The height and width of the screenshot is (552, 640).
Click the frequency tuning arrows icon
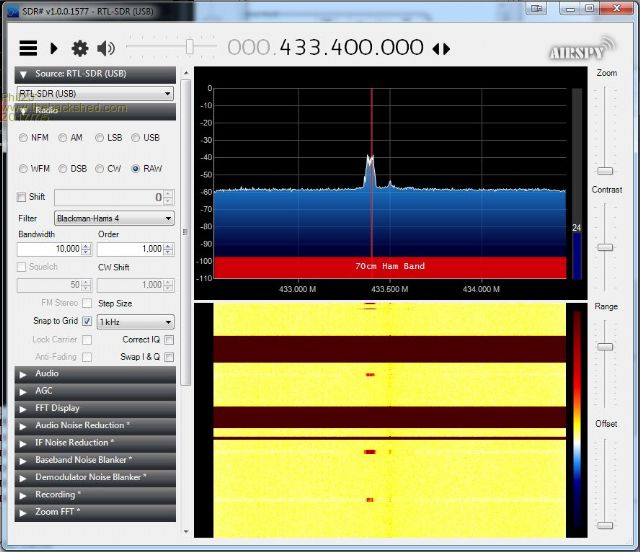click(441, 49)
